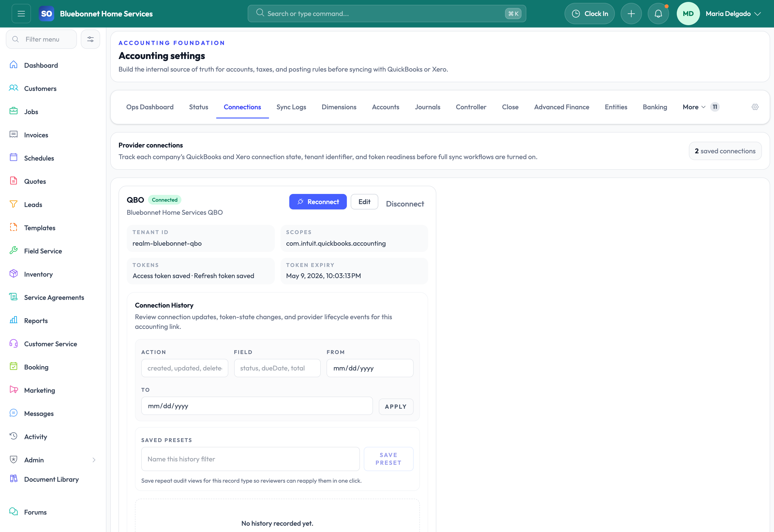Switch to the Status tab
The image size is (774, 532).
tap(199, 107)
